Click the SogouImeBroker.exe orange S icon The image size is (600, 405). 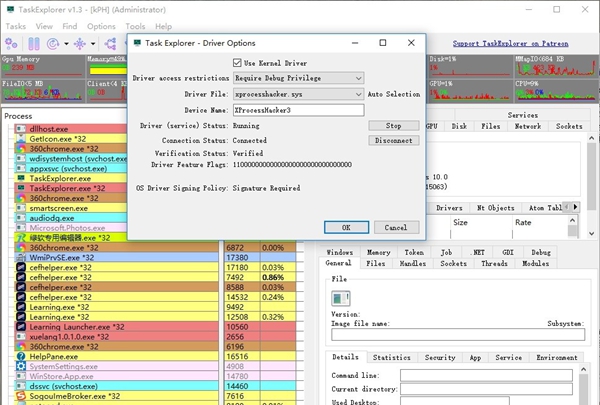21,396
